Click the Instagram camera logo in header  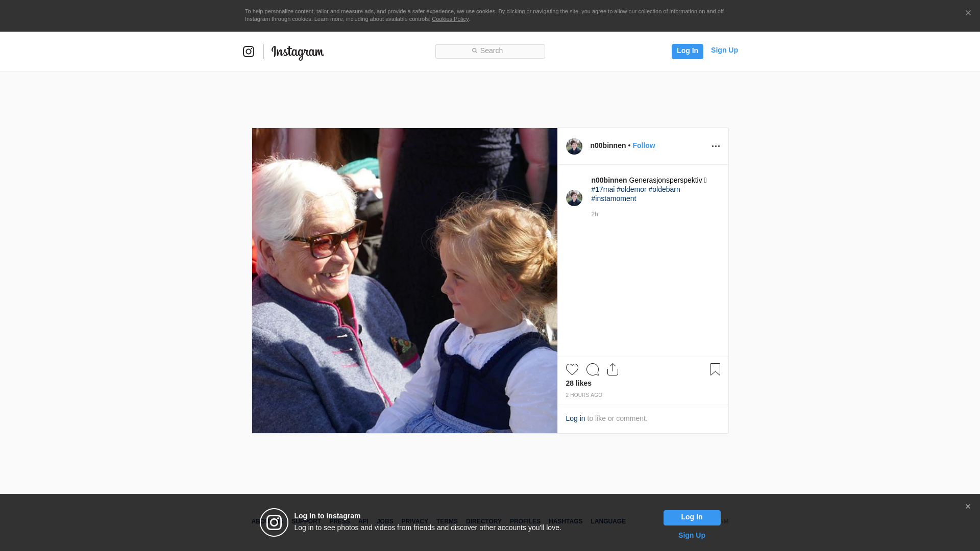click(249, 52)
